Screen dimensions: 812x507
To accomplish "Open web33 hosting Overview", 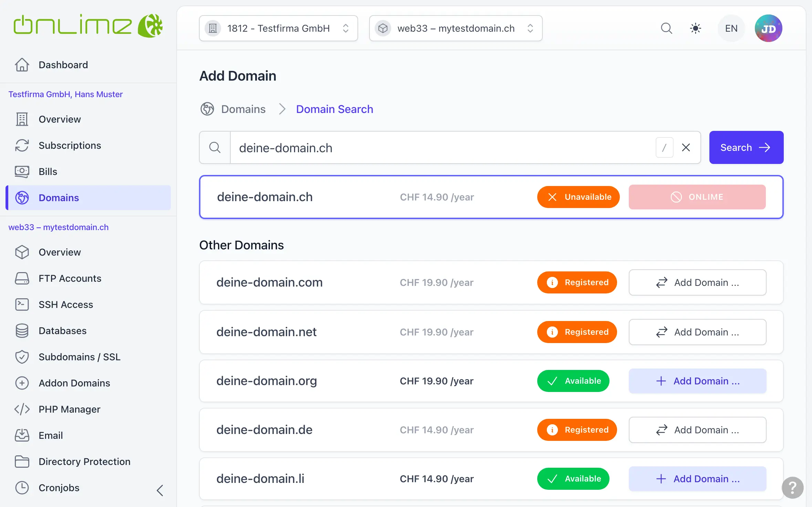I will point(88,252).
